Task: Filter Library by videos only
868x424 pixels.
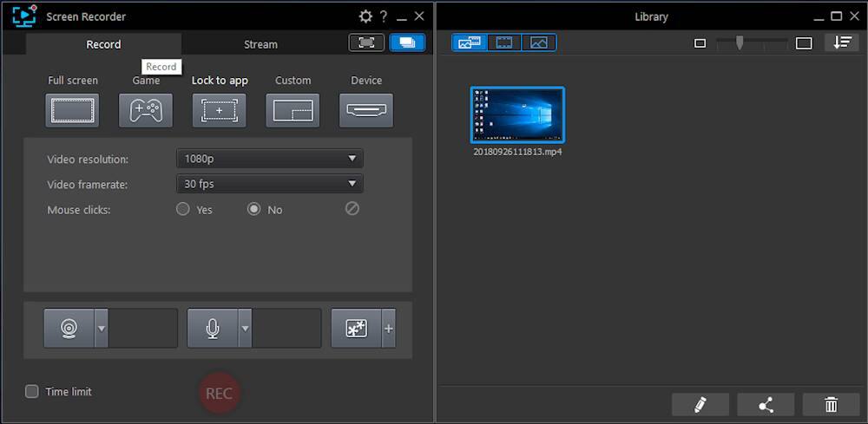Action: 504,42
